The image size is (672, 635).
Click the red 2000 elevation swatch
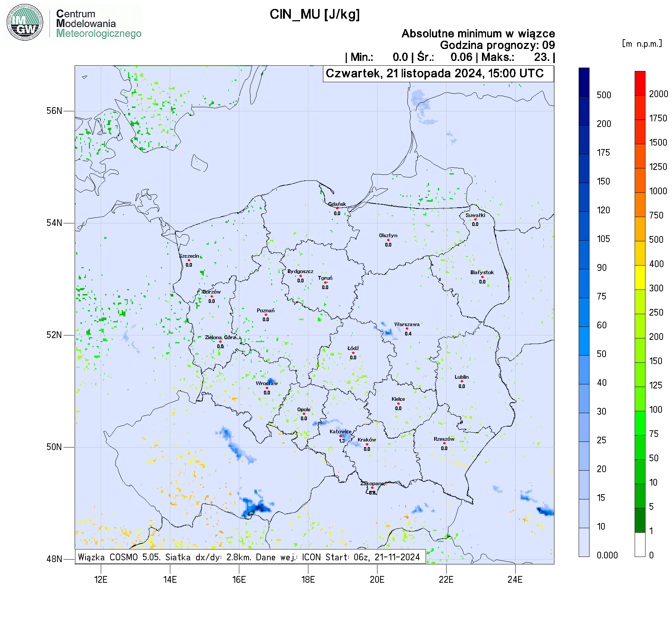[640, 83]
